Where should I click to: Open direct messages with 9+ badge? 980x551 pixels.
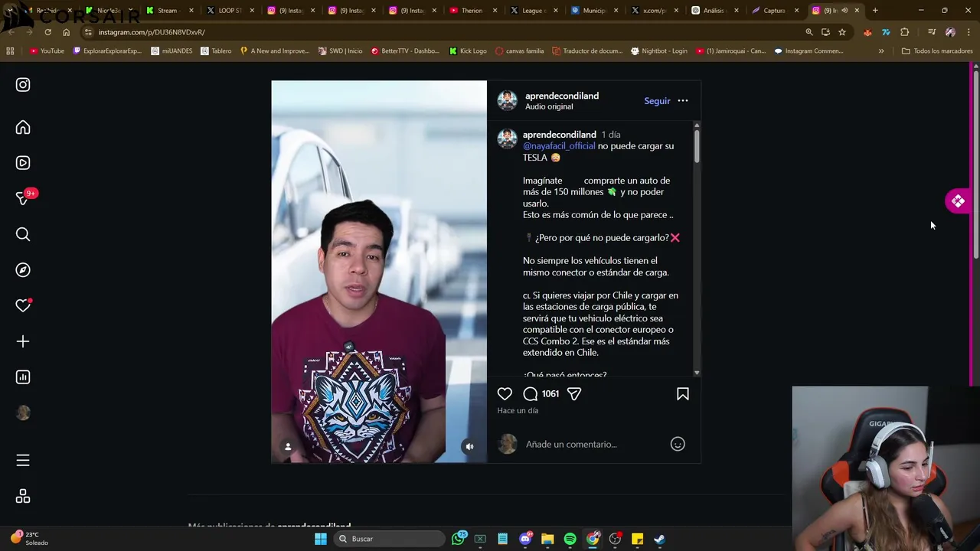pyautogui.click(x=24, y=197)
